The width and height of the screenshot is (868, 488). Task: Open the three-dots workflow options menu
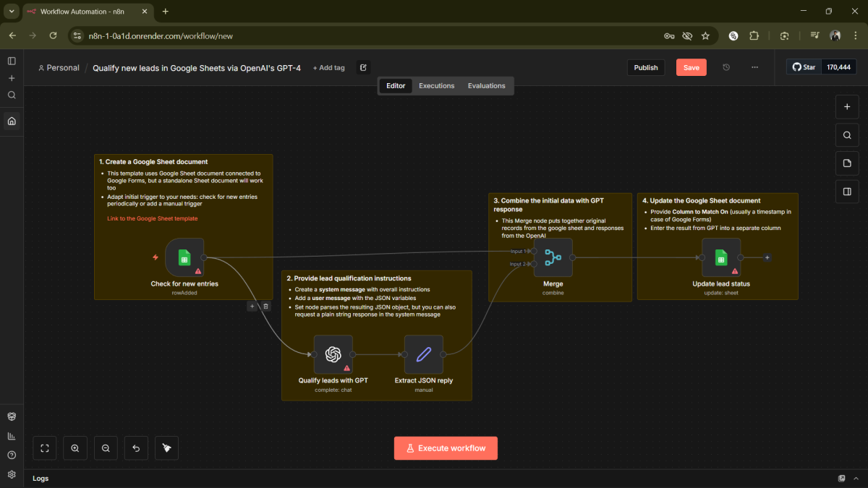point(754,67)
